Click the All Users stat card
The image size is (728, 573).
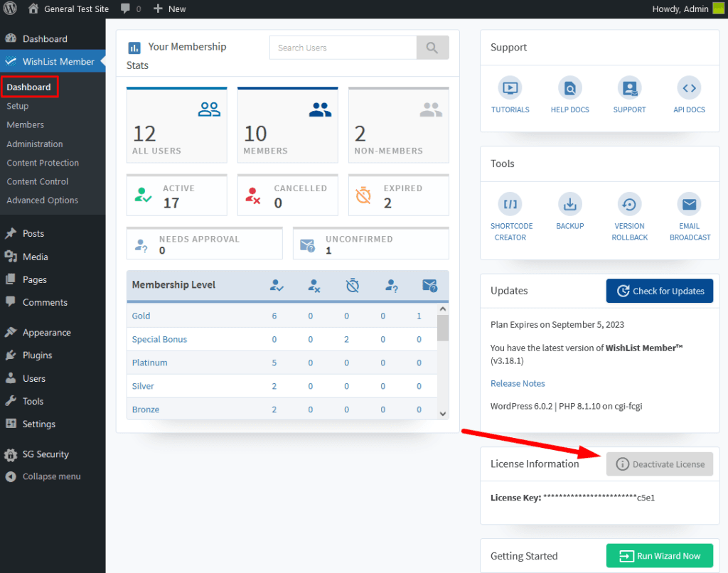176,125
